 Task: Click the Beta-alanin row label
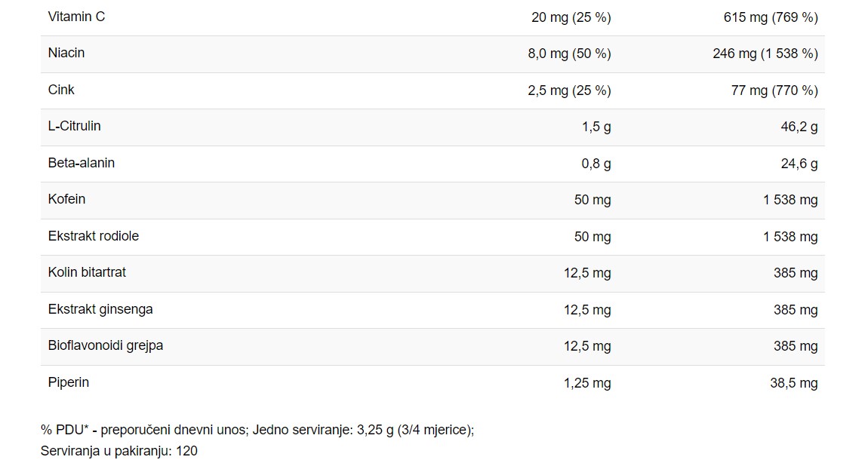tap(82, 163)
